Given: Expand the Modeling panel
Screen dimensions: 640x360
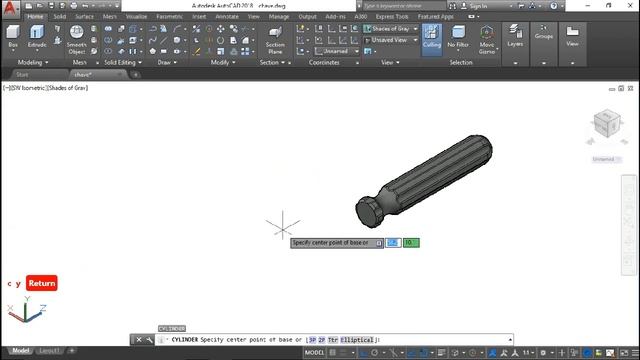Looking at the screenshot, I should pos(33,62).
